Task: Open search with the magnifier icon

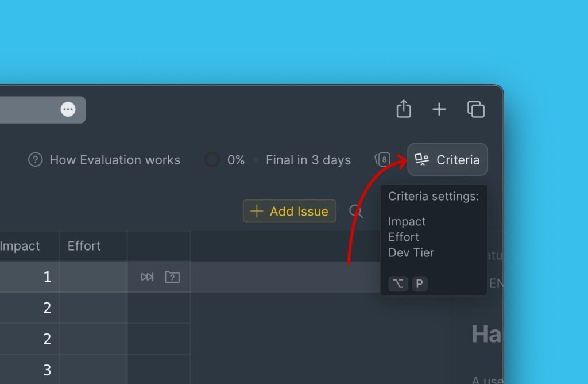Action: pos(356,212)
